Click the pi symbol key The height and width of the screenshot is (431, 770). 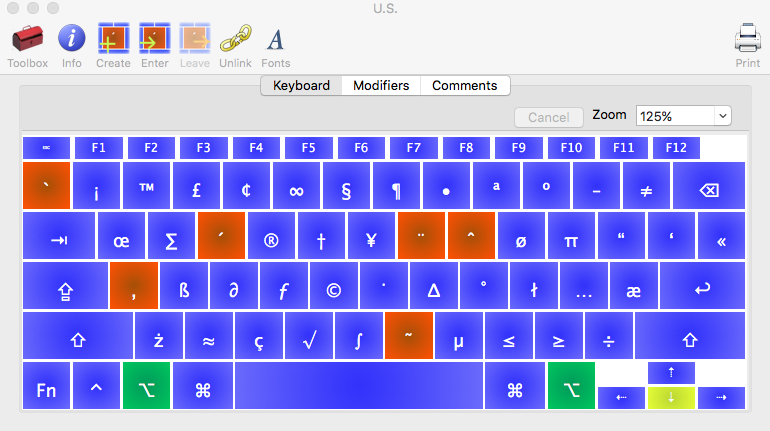click(571, 236)
